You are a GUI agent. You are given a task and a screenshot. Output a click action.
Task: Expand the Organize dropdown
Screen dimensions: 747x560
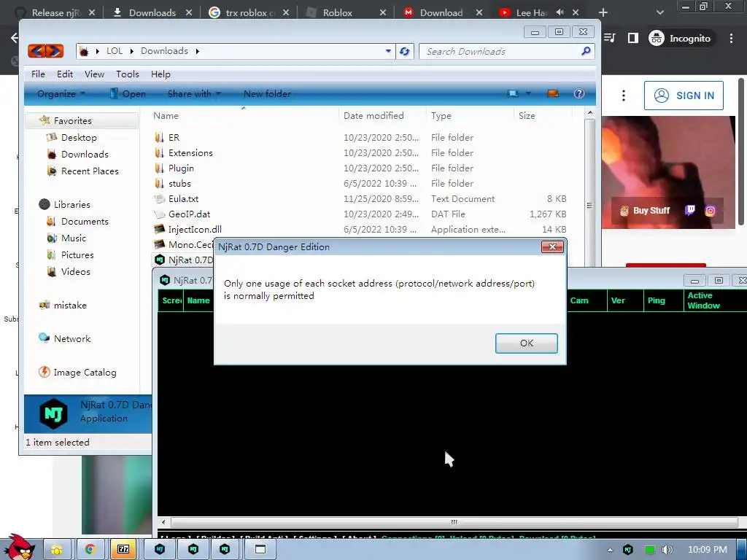pyautogui.click(x=61, y=94)
